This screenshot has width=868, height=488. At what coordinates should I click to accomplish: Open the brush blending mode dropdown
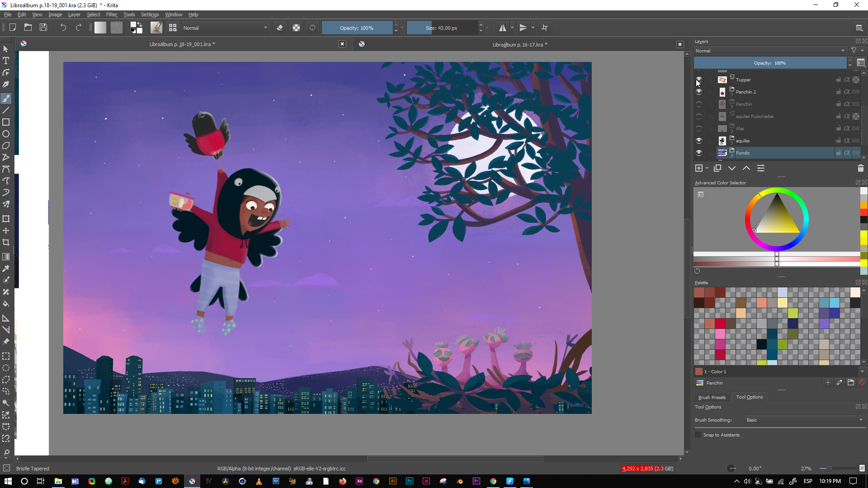[226, 28]
